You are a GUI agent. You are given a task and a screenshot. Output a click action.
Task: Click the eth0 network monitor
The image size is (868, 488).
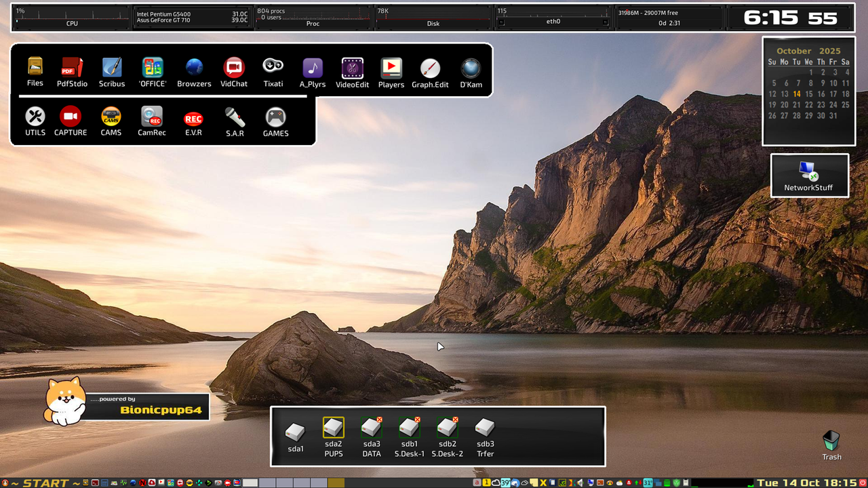[553, 18]
